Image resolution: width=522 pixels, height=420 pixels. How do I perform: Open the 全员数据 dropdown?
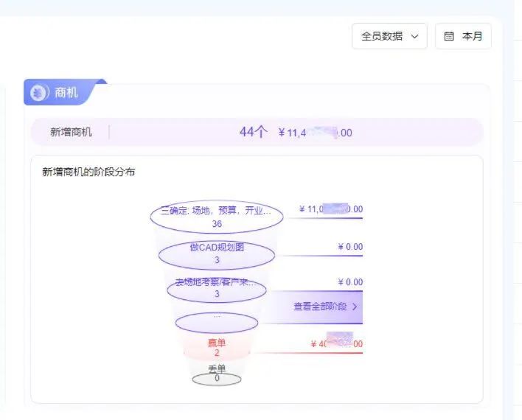coord(389,36)
